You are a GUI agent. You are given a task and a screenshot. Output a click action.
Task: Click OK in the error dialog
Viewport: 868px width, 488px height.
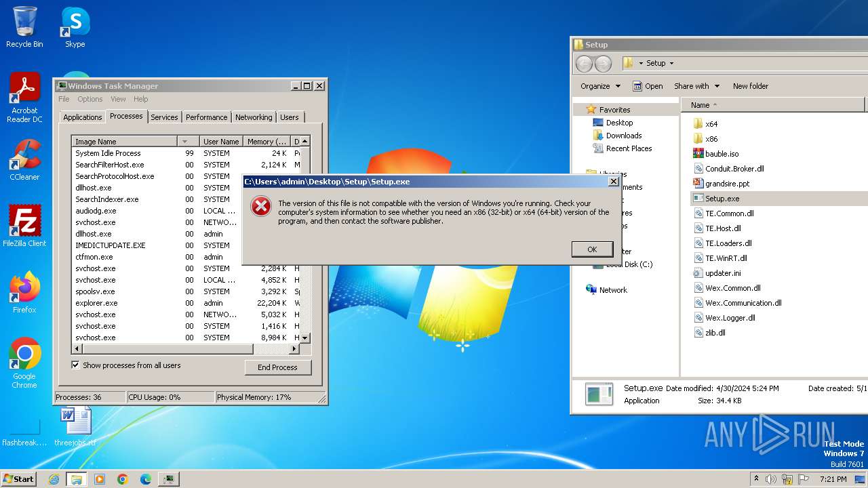(592, 249)
